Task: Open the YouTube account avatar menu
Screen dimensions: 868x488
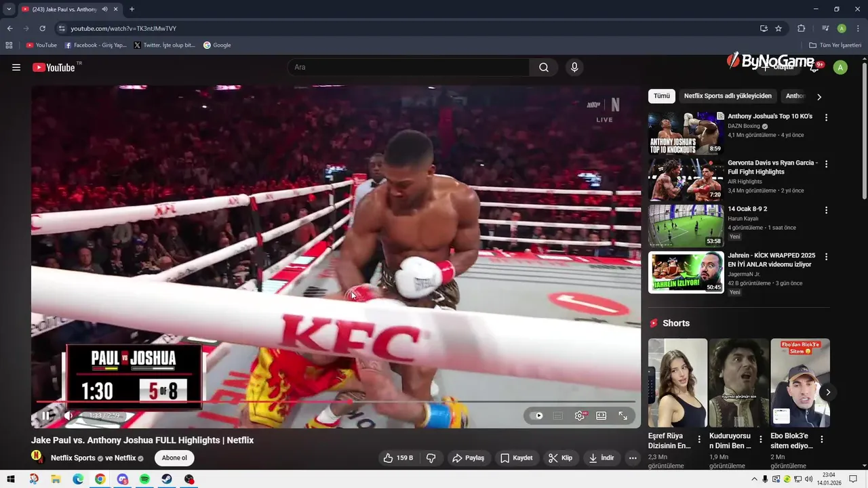Action: click(840, 67)
